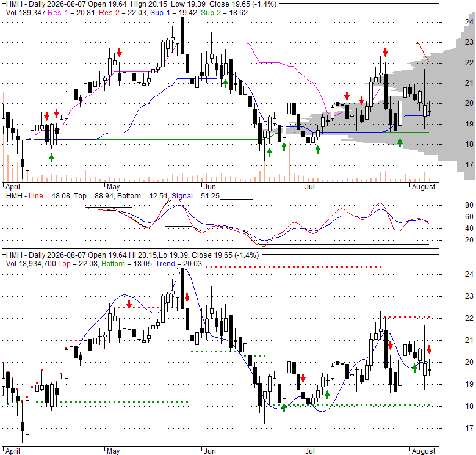This screenshot has width=476, height=455.
Task: Click the red sell arrow above late-July peak, top chart
Action: [385, 52]
